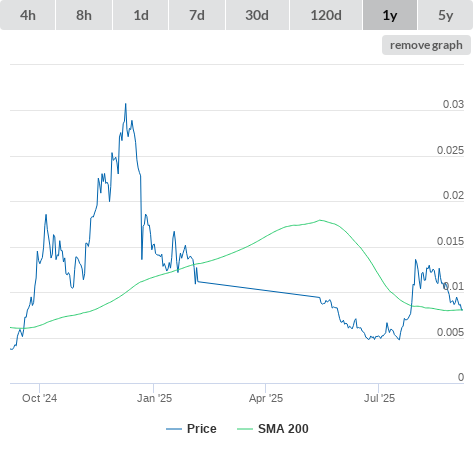Screen dimensions: 474x455
Task: Click the Jul '25 axis label
Action: click(379, 398)
